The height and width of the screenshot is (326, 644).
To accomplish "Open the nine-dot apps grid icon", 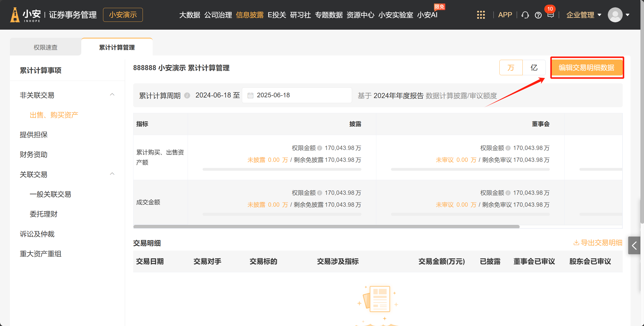I will [481, 15].
